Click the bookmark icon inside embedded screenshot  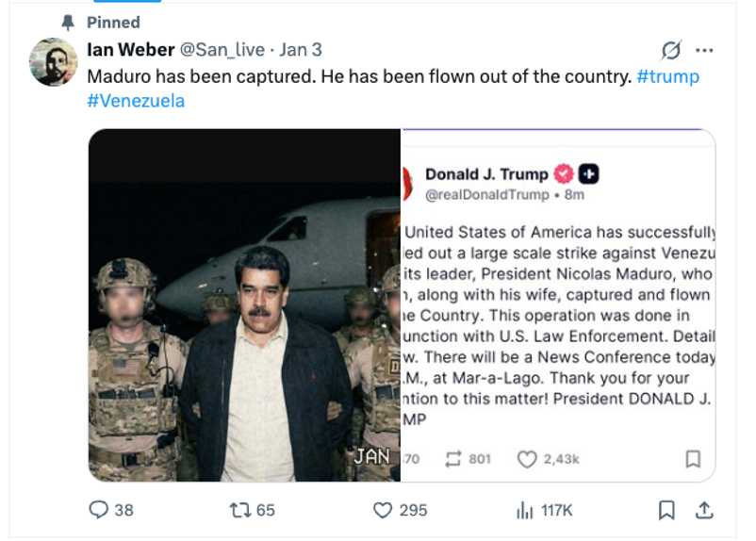tap(693, 459)
